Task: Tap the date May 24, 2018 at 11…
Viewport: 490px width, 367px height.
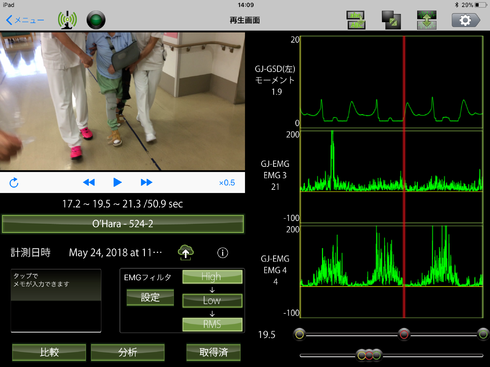Action: 115,253
